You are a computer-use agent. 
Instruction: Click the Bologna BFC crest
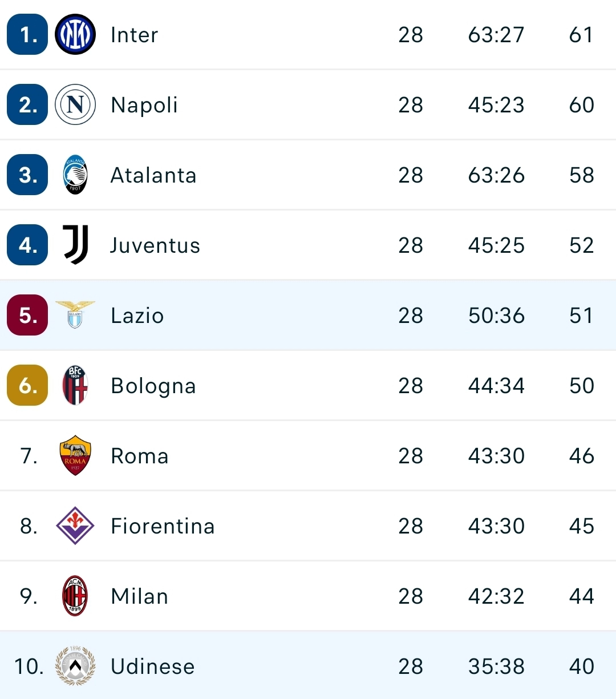pyautogui.click(x=75, y=386)
